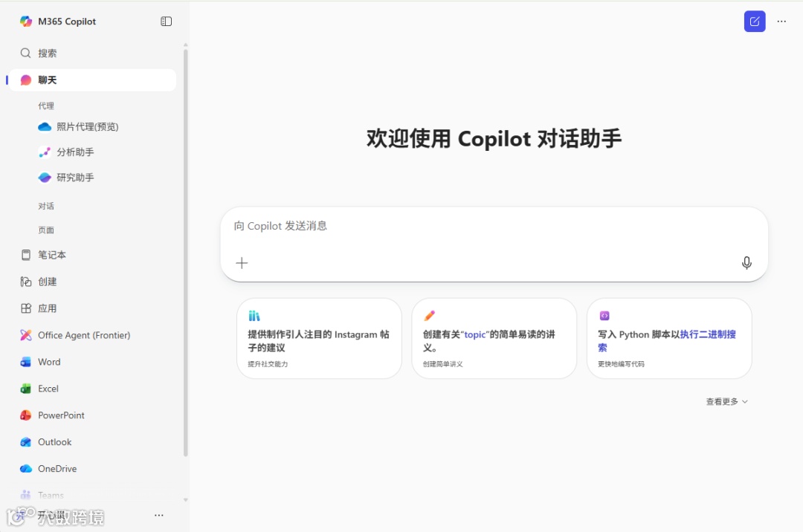
Task: Click 欢迎使用 Copilot 对话助手 heading
Action: pos(494,139)
